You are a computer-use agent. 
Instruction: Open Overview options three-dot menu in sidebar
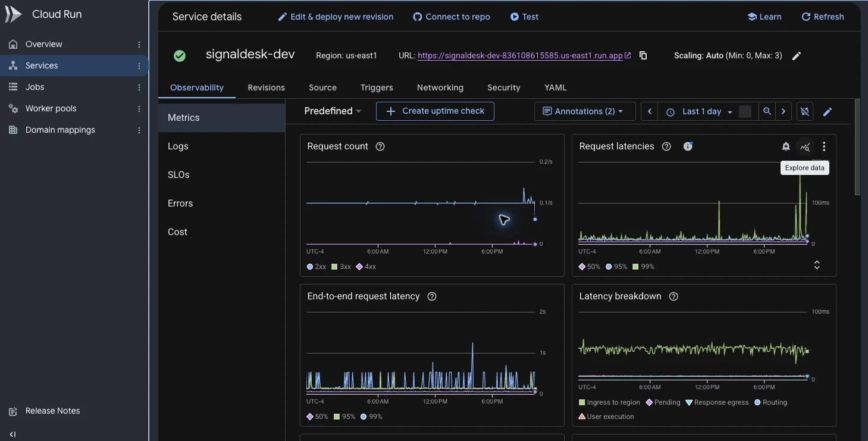pos(139,45)
